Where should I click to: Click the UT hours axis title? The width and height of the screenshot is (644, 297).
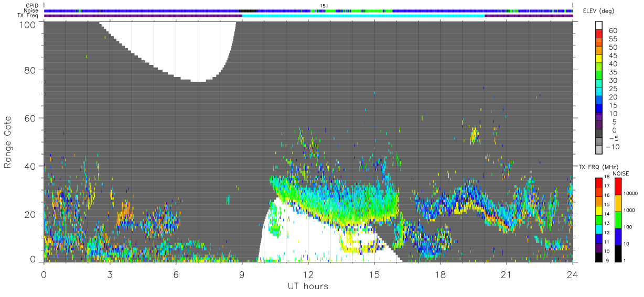click(x=308, y=286)
